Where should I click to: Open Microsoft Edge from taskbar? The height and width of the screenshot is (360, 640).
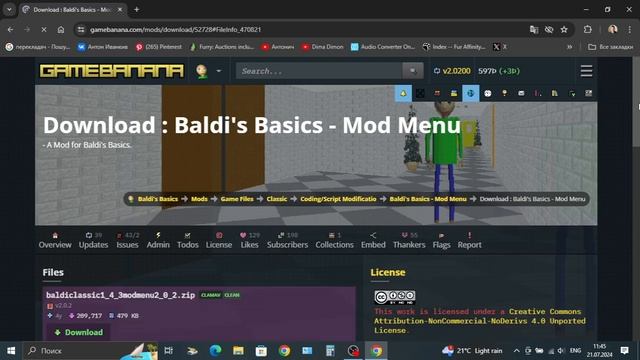[x=215, y=351]
